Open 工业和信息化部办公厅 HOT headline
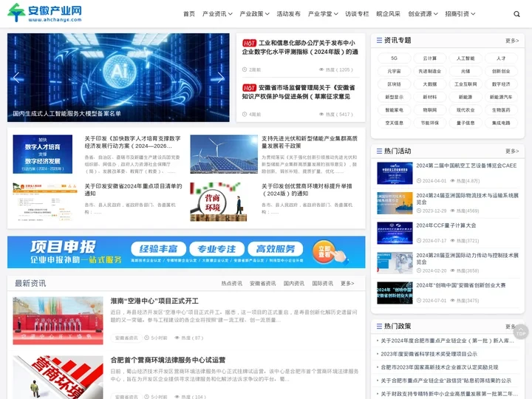This screenshot has height=399, width=532. 300,47
